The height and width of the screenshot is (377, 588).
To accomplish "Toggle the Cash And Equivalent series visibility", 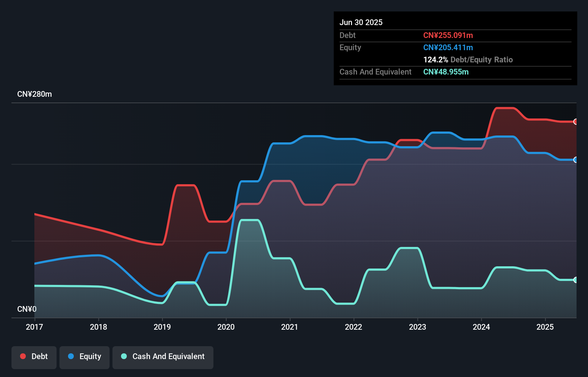I will [x=163, y=356].
